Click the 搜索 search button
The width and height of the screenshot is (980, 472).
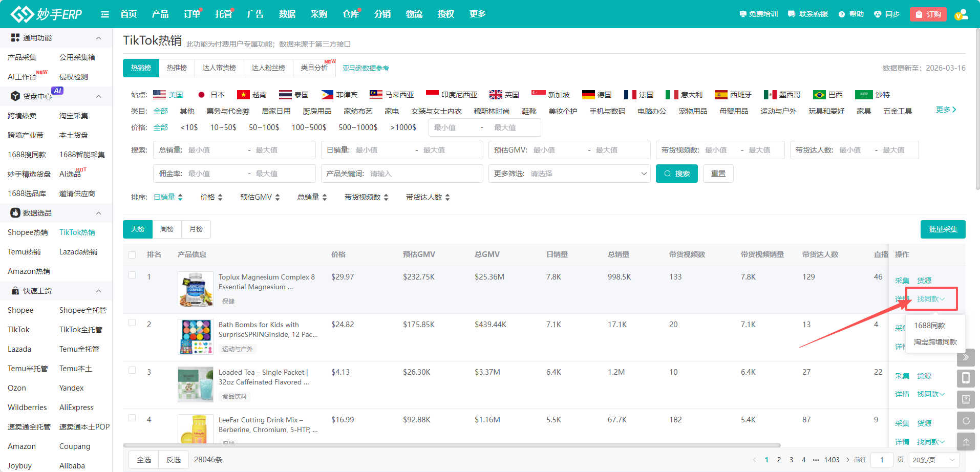(x=677, y=174)
